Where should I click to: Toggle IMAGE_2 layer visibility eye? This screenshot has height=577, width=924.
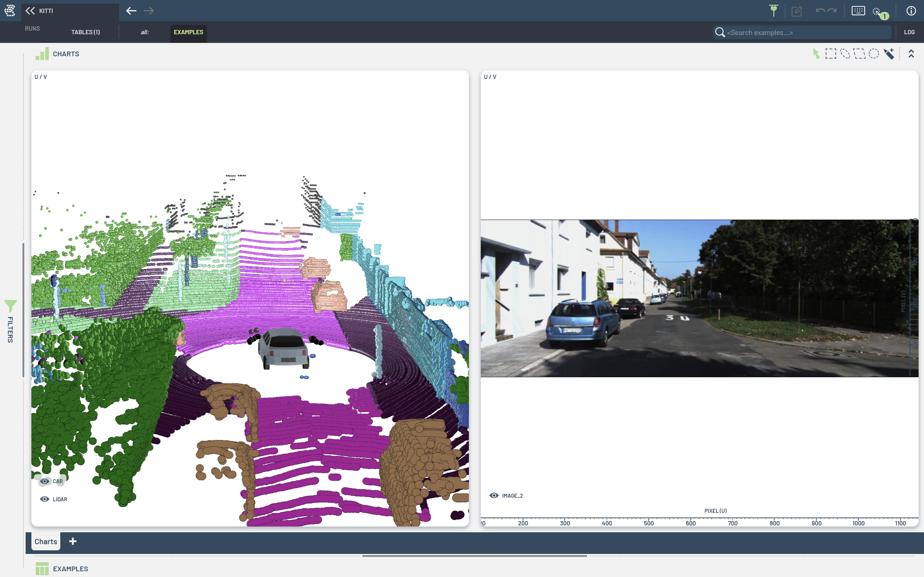pyautogui.click(x=494, y=495)
